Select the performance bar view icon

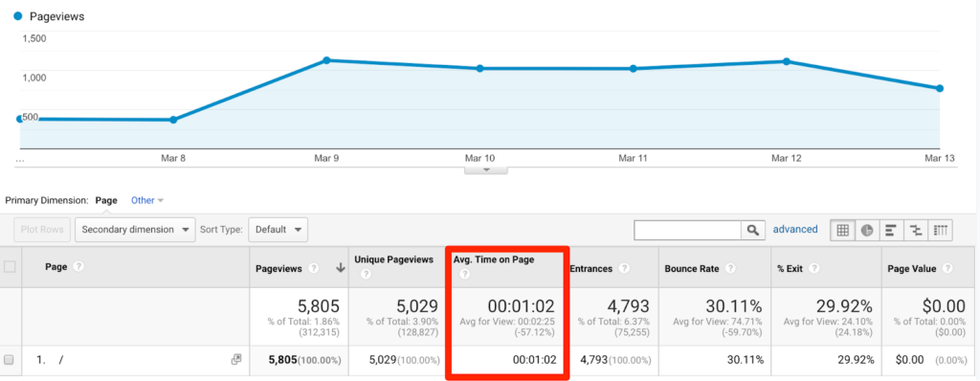point(891,230)
